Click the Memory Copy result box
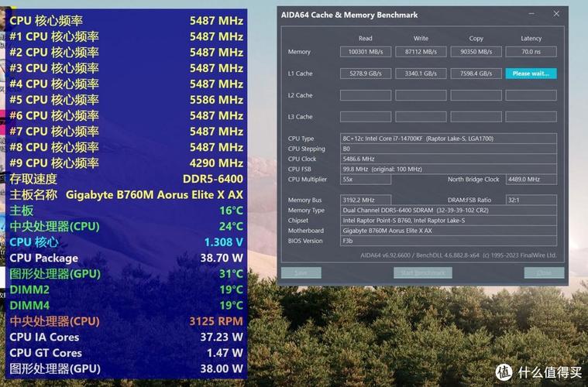The image size is (588, 387). (476, 52)
